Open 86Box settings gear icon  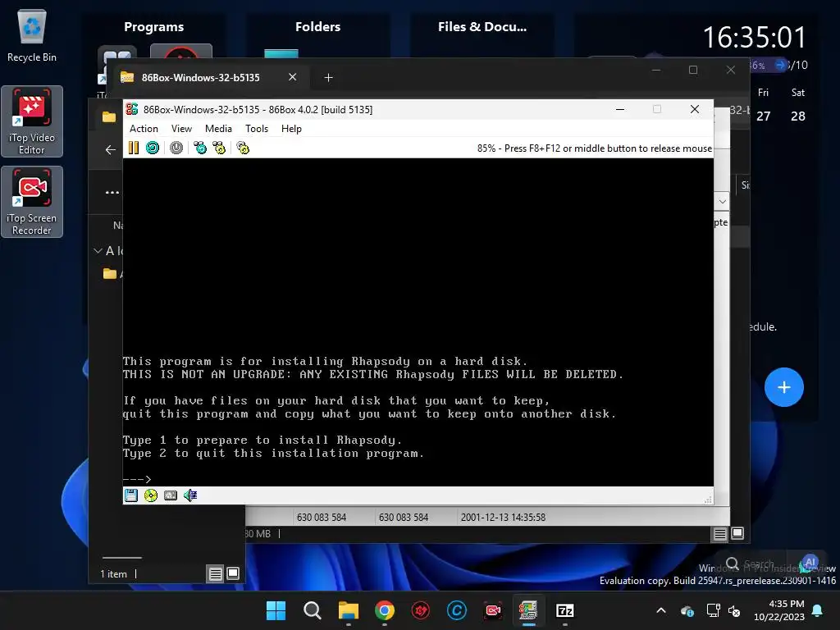coord(243,148)
